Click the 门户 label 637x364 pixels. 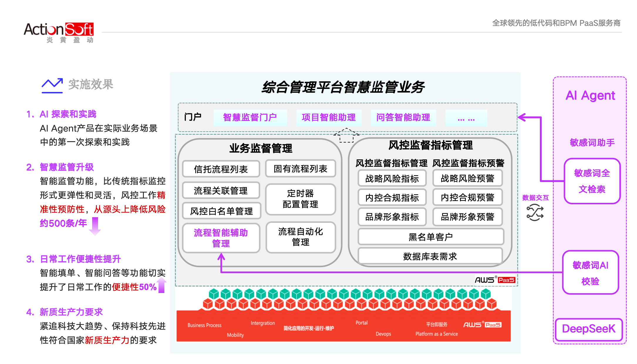[193, 117]
